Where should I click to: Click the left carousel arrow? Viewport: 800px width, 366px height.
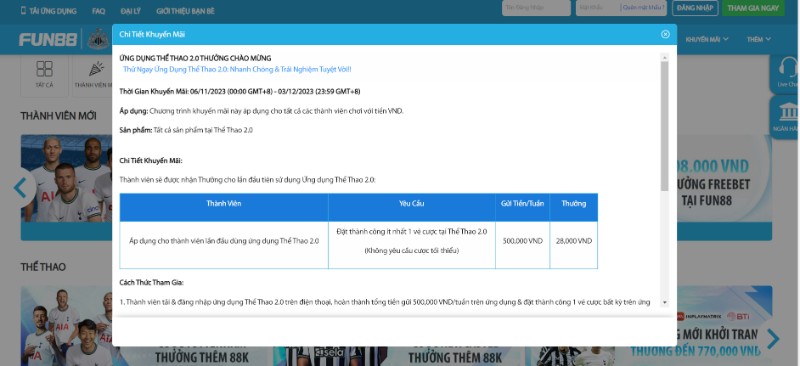[20, 188]
